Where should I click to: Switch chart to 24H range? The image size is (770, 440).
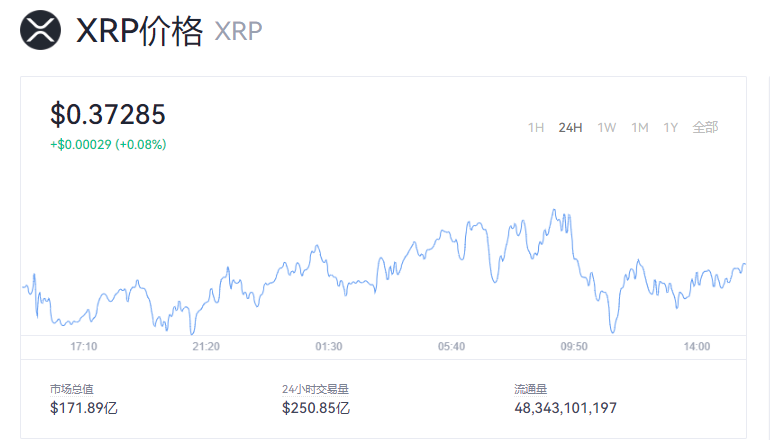[570, 128]
